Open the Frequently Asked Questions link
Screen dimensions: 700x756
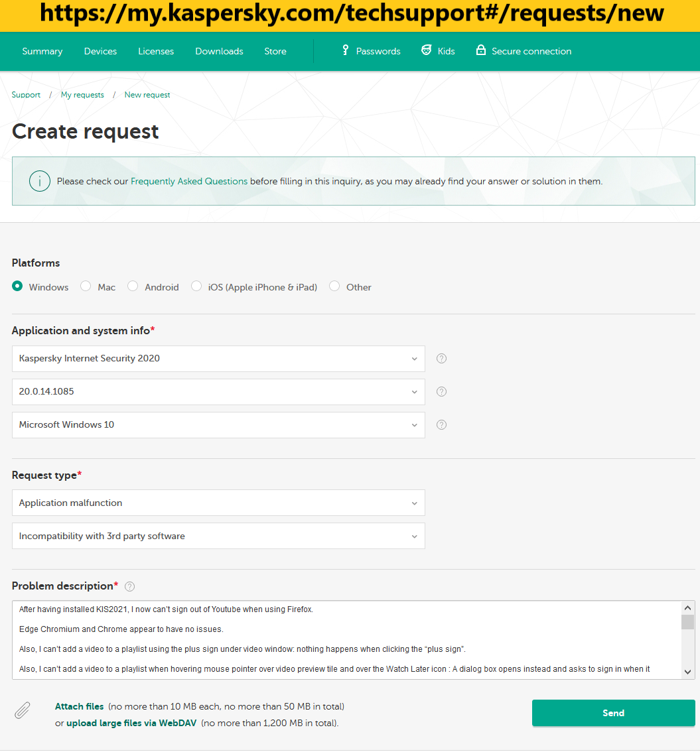(x=189, y=181)
